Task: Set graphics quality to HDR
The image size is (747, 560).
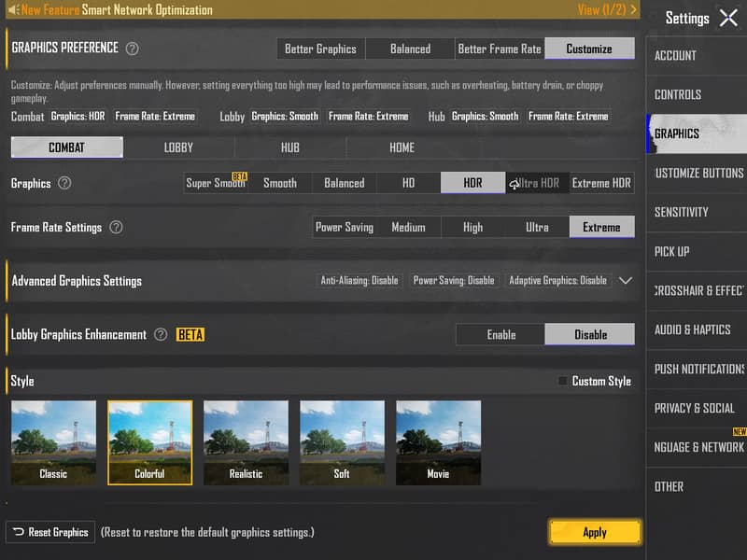Action: coord(472,183)
